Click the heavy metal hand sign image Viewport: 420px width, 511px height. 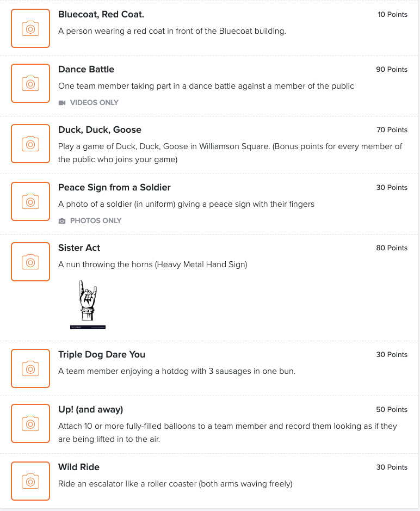[87, 302]
